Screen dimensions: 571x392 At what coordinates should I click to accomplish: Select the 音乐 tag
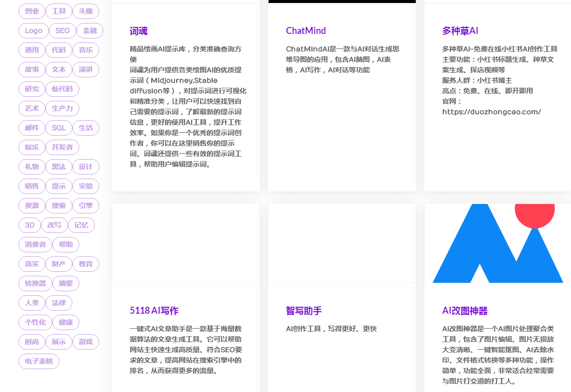click(x=86, y=50)
